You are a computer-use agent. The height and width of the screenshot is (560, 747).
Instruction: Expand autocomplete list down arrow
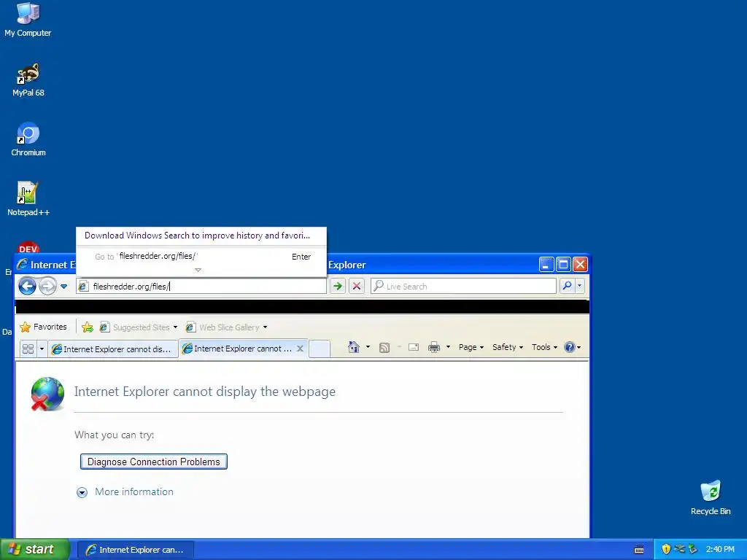[x=198, y=270]
